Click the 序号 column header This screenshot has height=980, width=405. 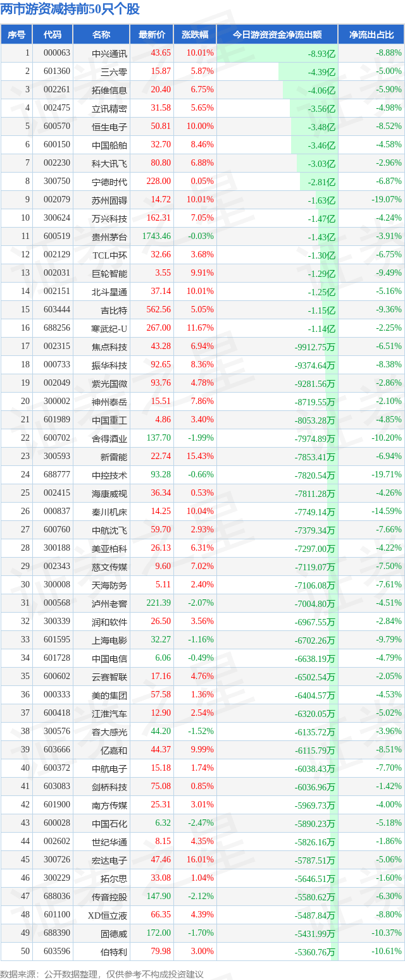point(16,35)
